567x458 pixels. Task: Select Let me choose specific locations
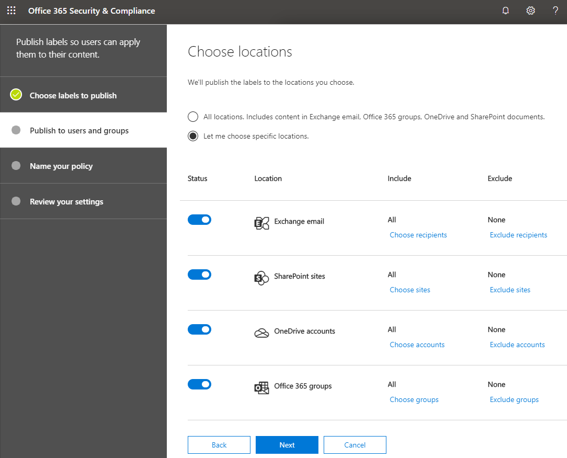coord(193,136)
